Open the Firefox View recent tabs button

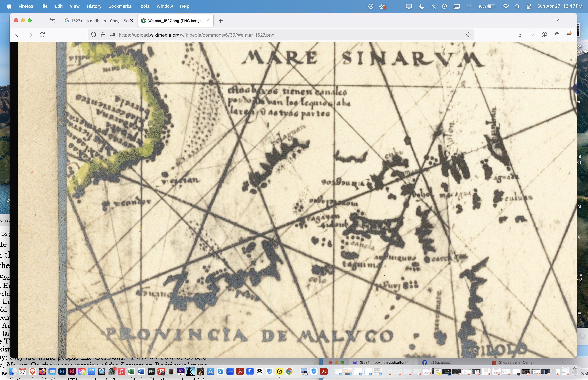(x=52, y=20)
